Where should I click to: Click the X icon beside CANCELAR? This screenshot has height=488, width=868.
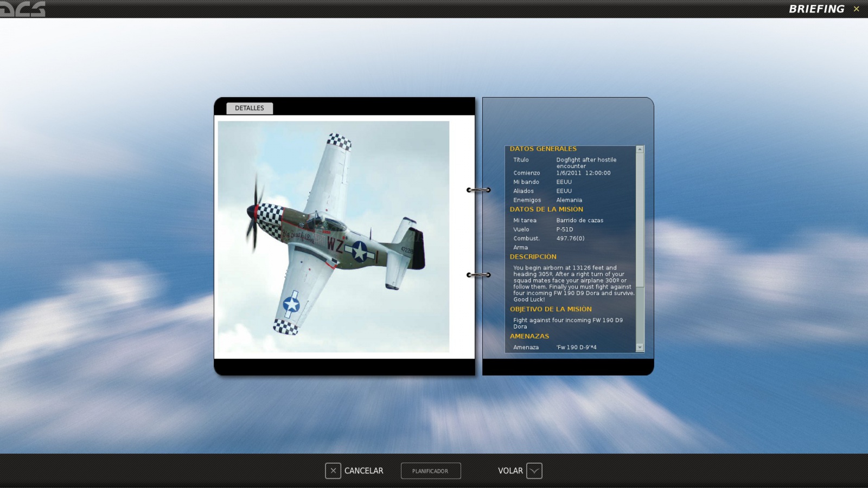click(333, 471)
